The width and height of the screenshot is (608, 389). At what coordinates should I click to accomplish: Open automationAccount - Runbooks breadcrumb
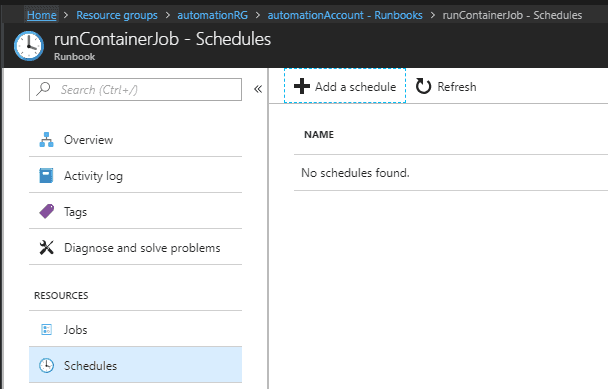[345, 15]
